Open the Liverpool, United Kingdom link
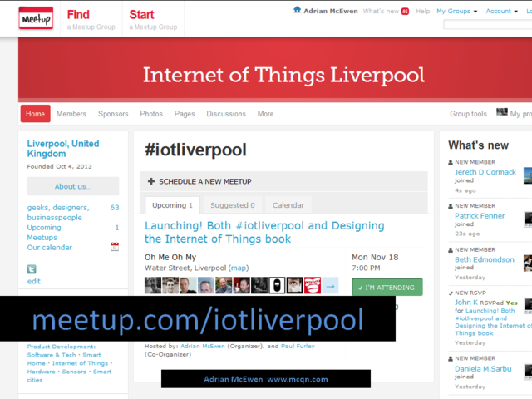This screenshot has width=532, height=399. point(63,149)
